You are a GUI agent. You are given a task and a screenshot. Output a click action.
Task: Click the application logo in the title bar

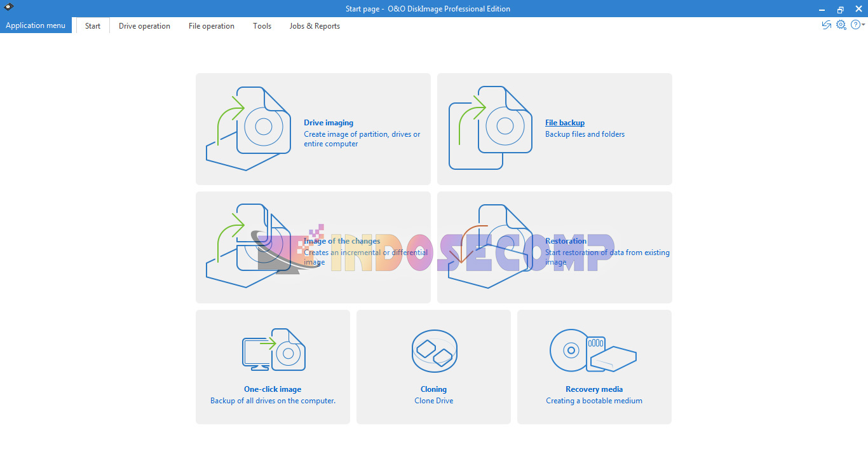click(9, 8)
